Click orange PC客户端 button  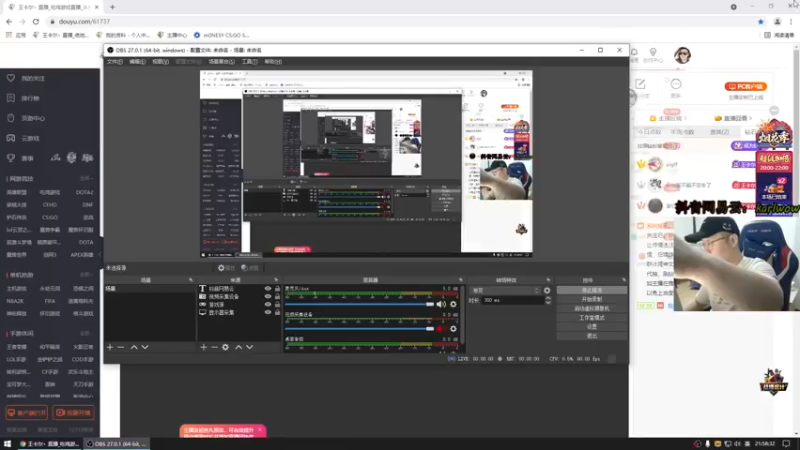click(745, 87)
